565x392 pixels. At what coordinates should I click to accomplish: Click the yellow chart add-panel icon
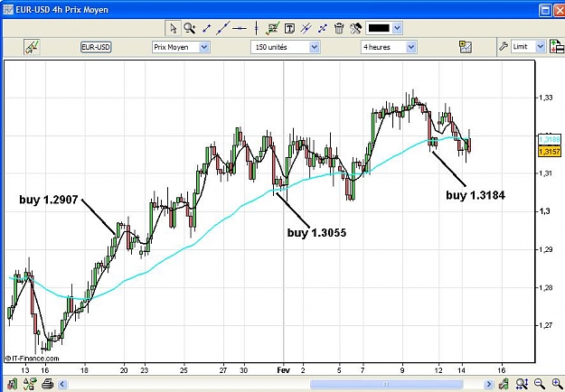pos(466,47)
